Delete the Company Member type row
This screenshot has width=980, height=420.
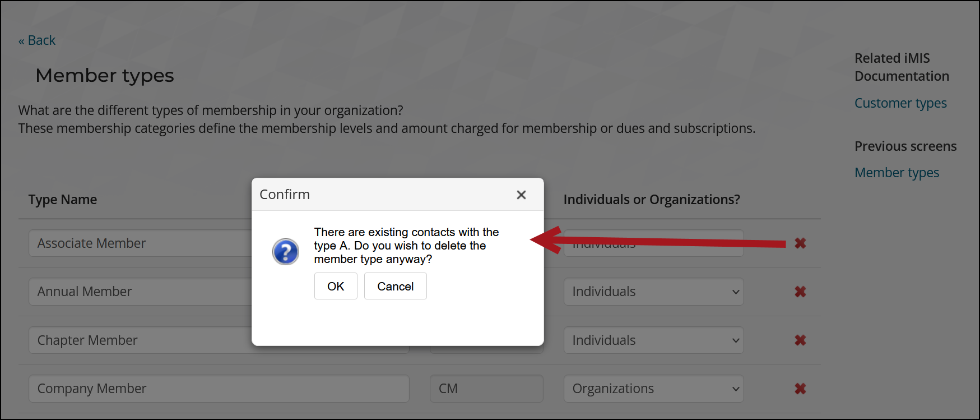point(800,389)
